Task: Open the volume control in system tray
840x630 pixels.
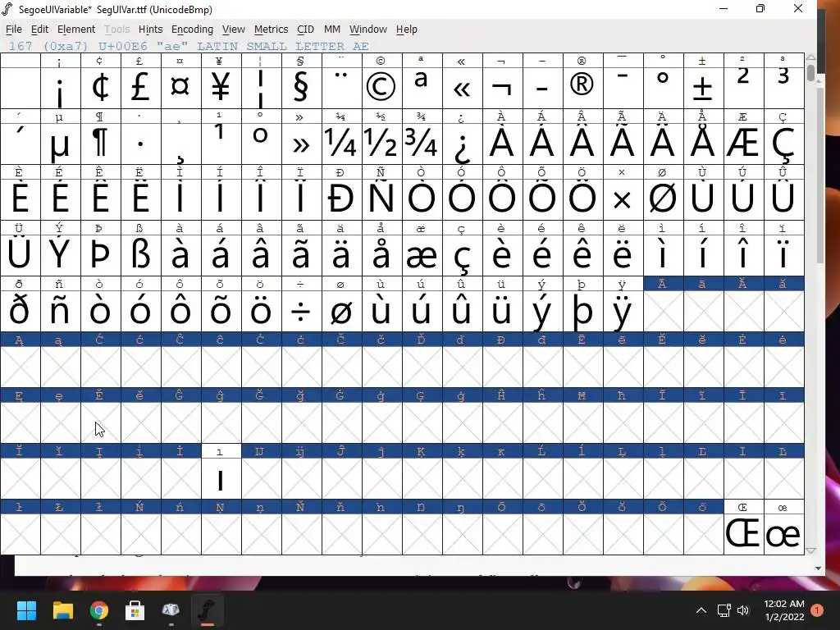Action: (x=743, y=610)
